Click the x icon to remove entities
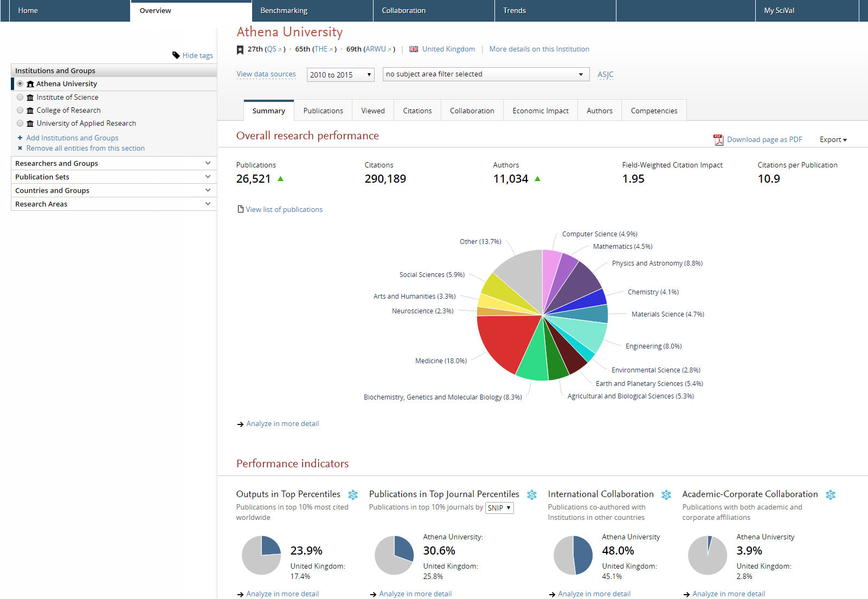 coord(20,148)
